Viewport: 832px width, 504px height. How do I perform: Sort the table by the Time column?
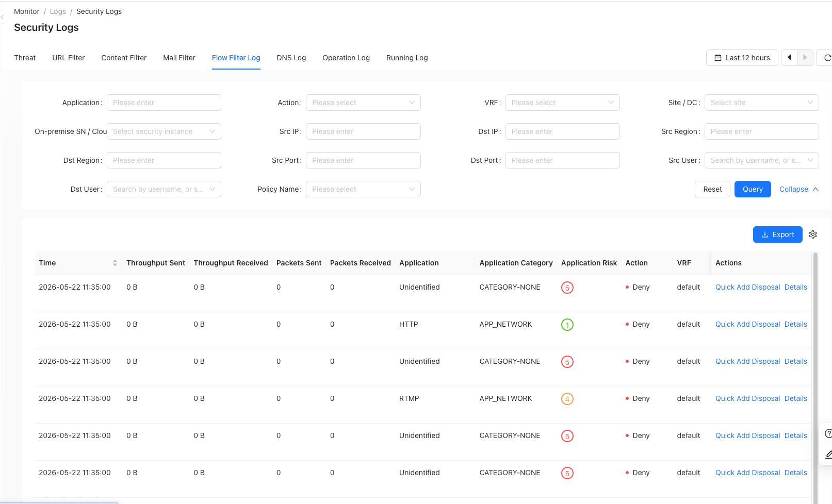[x=115, y=263]
